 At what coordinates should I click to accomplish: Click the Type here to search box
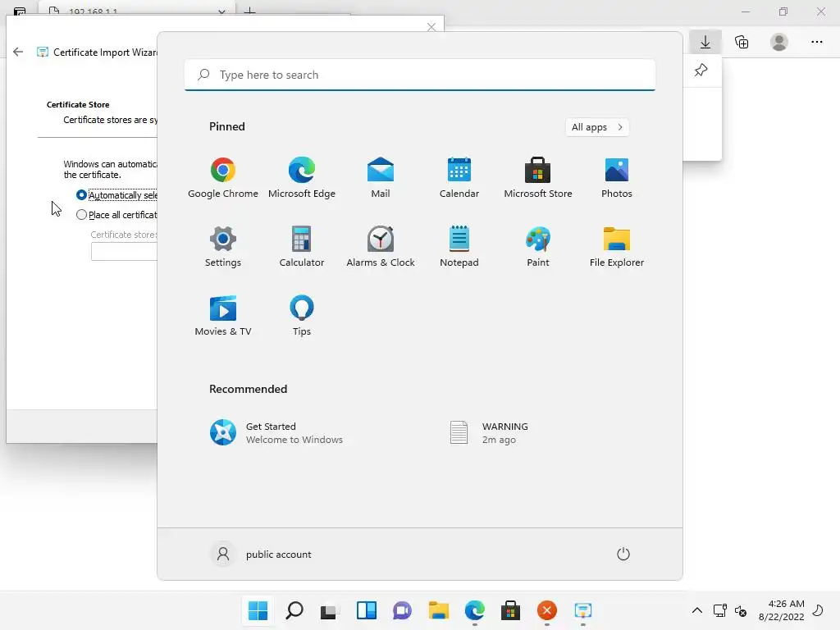[420, 75]
